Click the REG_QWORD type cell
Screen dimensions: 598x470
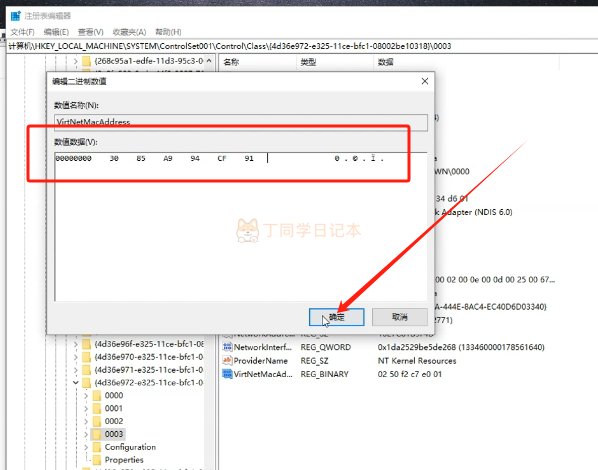point(326,347)
